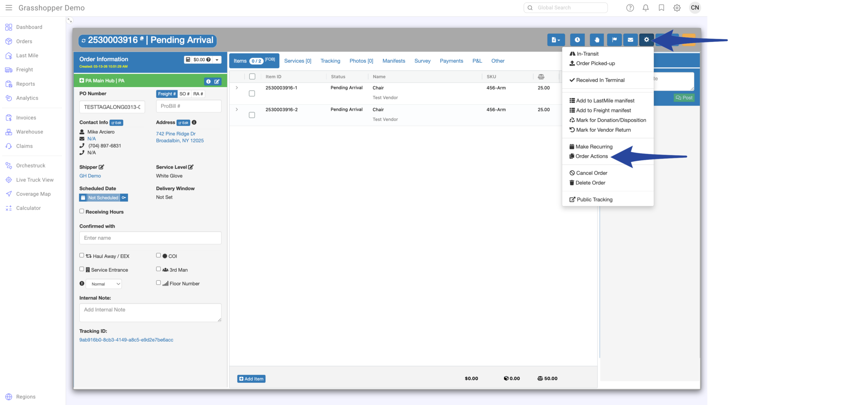Check the Receiving Hours checkbox
868x405 pixels.
pos(82,211)
